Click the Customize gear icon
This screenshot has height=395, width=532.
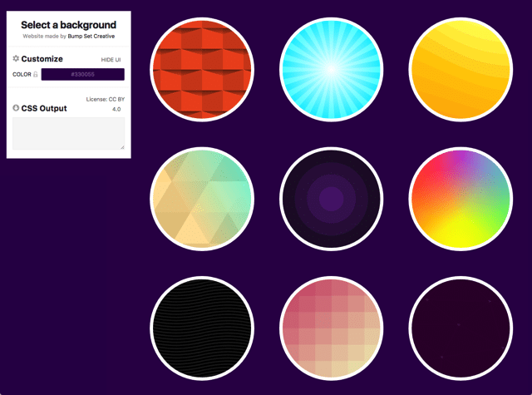click(x=16, y=59)
